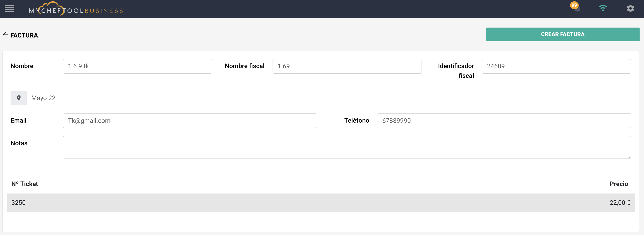
Task: Grab the Notas textarea resize handle
Action: pos(629,156)
